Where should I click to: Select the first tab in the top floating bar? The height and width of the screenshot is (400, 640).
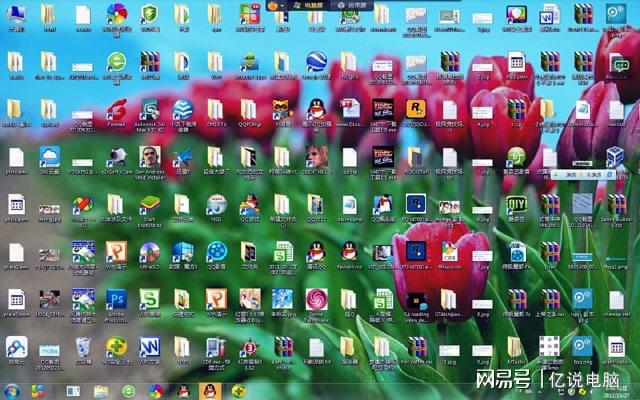[x=309, y=6]
